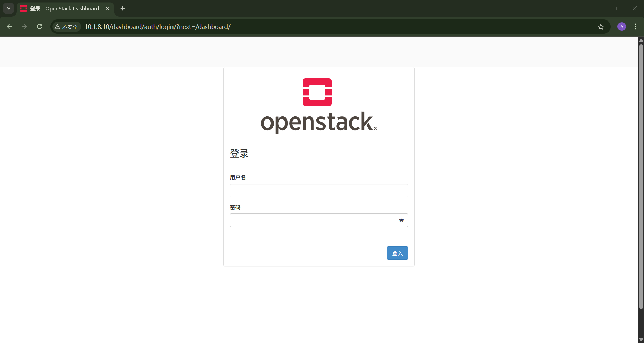644x343 pixels.
Task: Click the browser forward arrow
Action: tap(24, 27)
